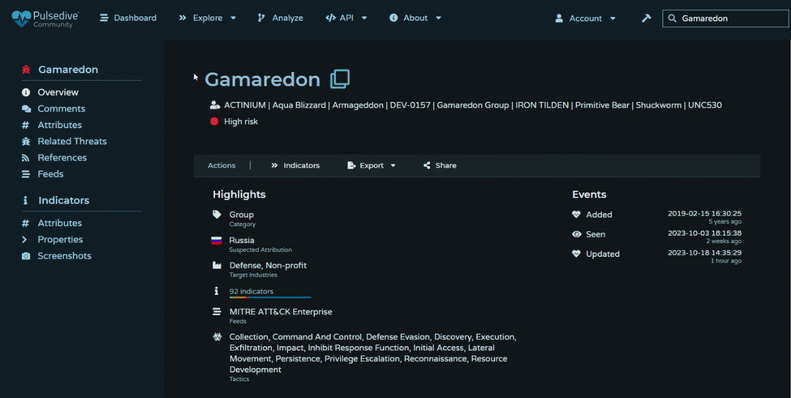Click the Added event heart icon

pyautogui.click(x=577, y=214)
